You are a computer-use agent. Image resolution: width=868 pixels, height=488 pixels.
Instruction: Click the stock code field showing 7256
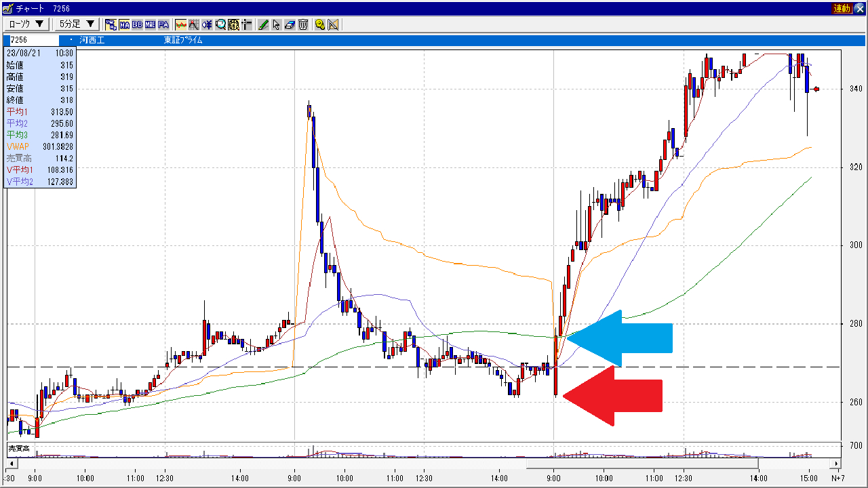tap(35, 40)
